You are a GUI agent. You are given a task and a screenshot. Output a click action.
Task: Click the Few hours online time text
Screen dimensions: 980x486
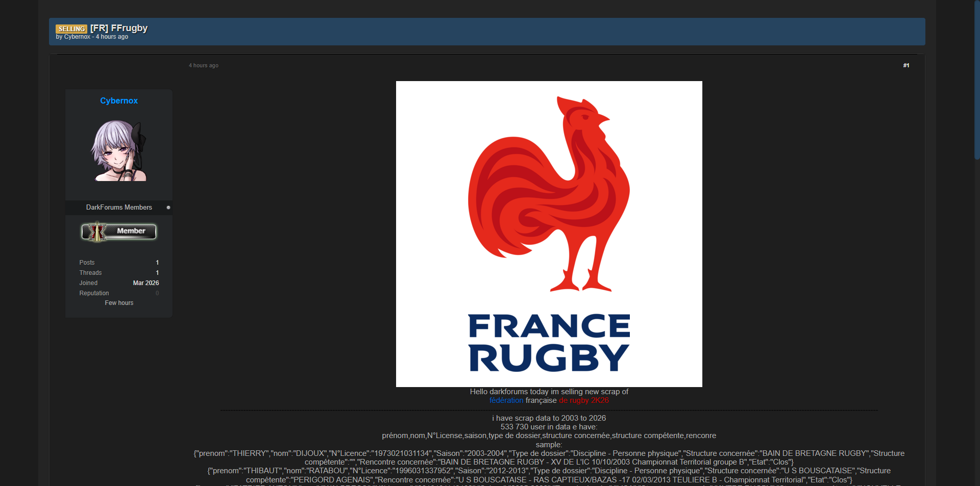119,303
